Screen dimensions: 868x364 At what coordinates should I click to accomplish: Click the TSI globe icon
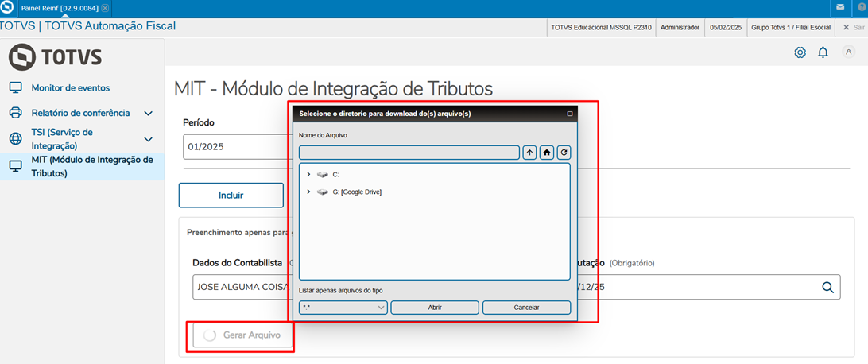(16, 138)
